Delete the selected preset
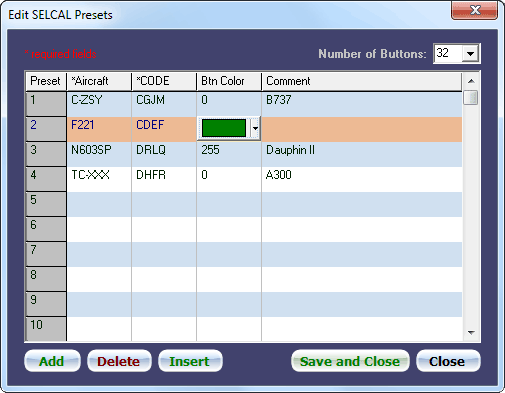This screenshot has width=505, height=393. [119, 361]
